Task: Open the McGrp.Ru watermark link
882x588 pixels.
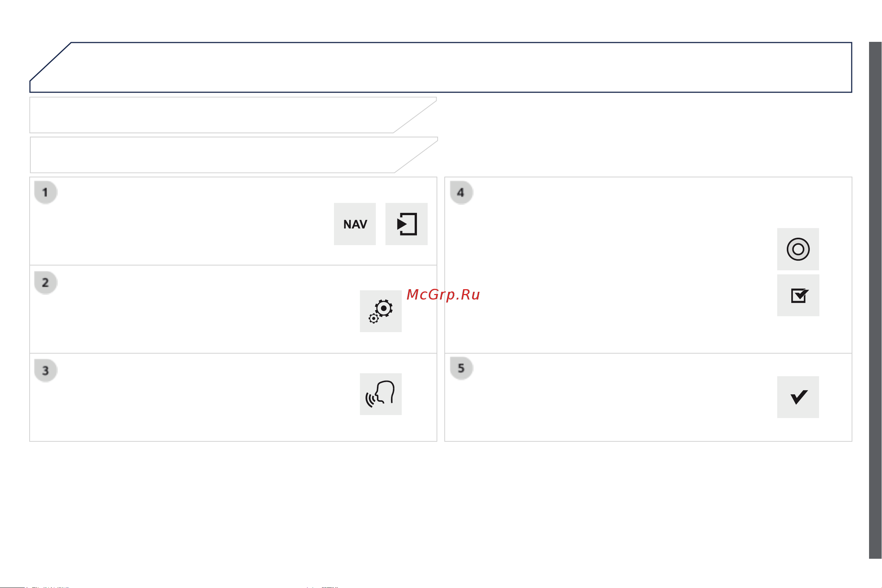Action: click(443, 294)
